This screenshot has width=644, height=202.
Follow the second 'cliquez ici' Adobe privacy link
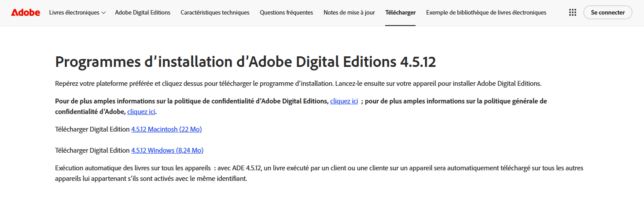tap(141, 112)
